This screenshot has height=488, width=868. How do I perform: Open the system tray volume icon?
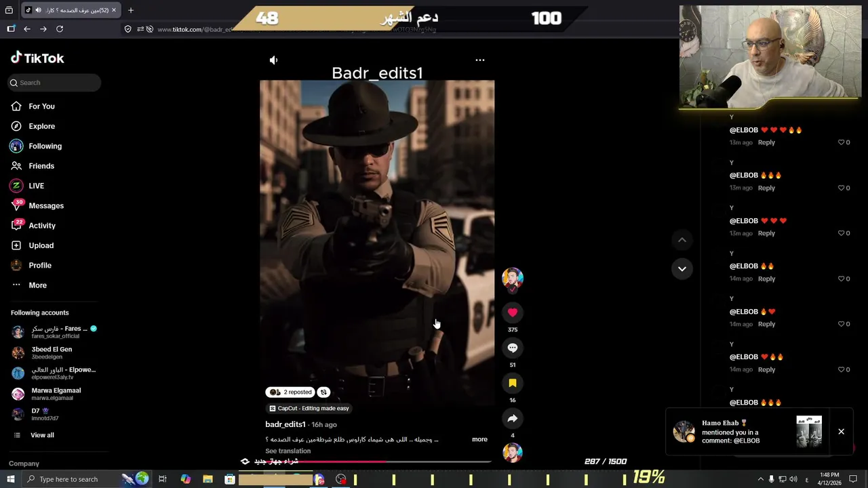(x=793, y=479)
